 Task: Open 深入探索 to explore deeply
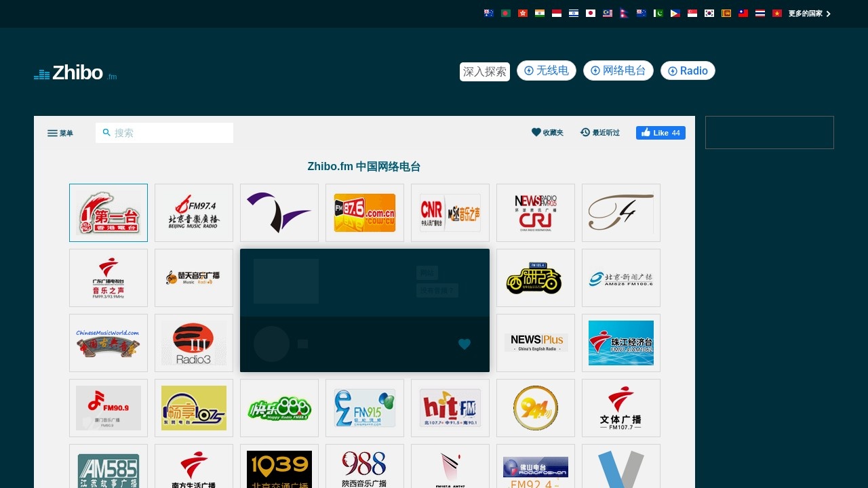(x=484, y=72)
